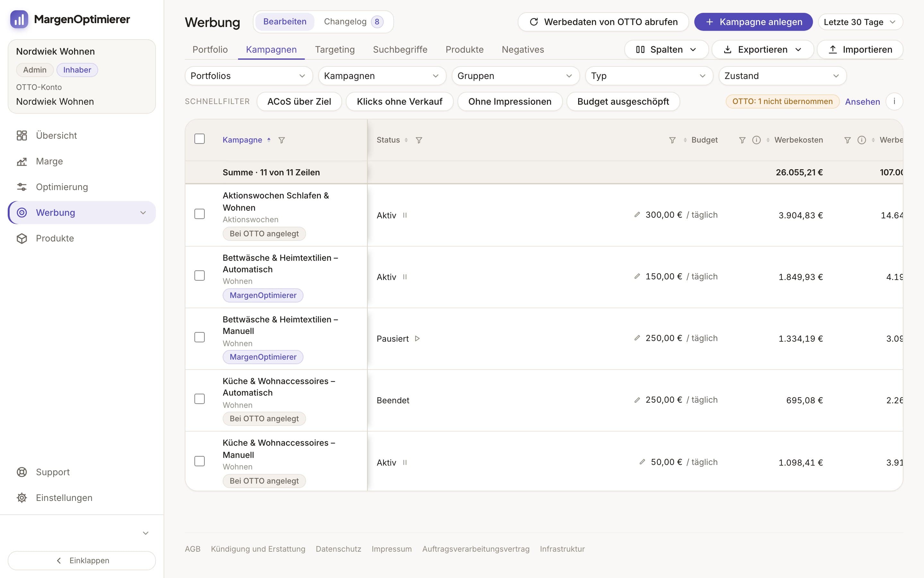
Task: Open Einstellungen in the sidebar
Action: point(82,498)
